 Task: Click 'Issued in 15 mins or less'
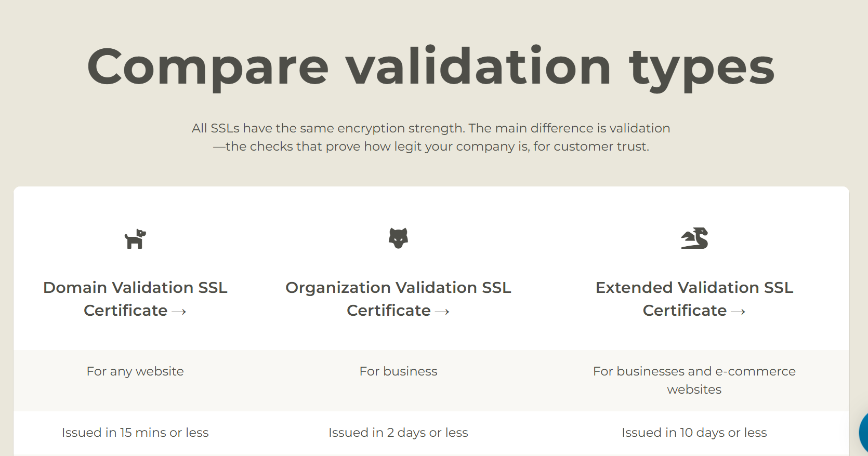coord(135,433)
